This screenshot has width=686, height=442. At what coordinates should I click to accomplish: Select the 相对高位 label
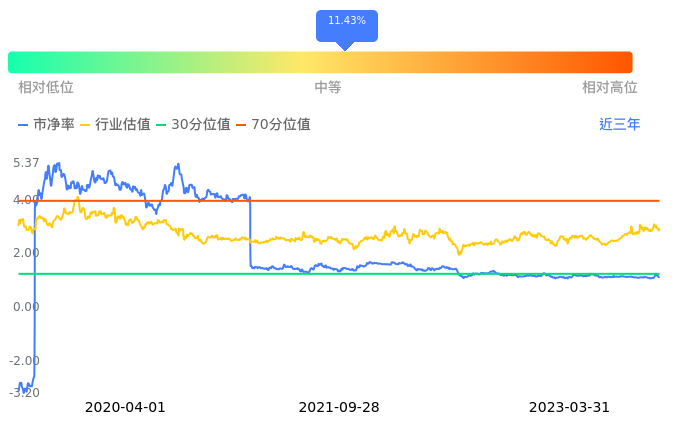(x=609, y=88)
